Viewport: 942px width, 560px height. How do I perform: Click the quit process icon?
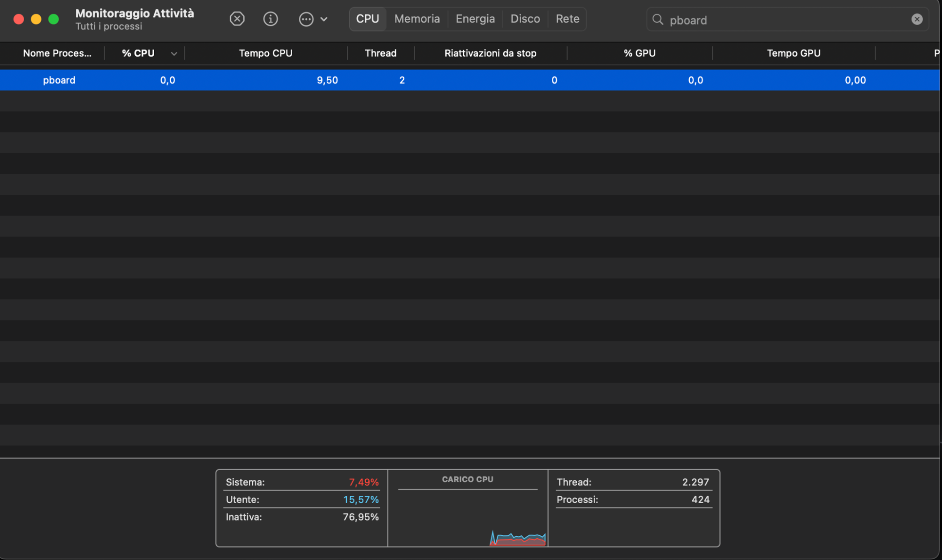[237, 19]
